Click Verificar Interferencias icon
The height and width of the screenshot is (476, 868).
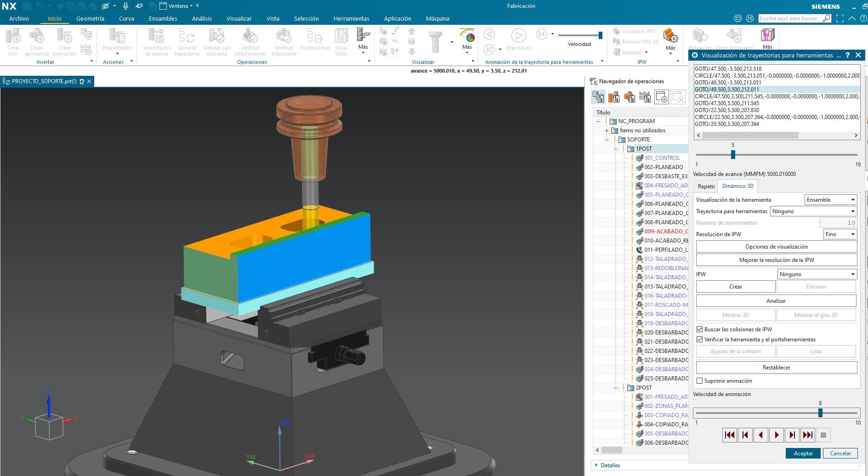coord(250,36)
